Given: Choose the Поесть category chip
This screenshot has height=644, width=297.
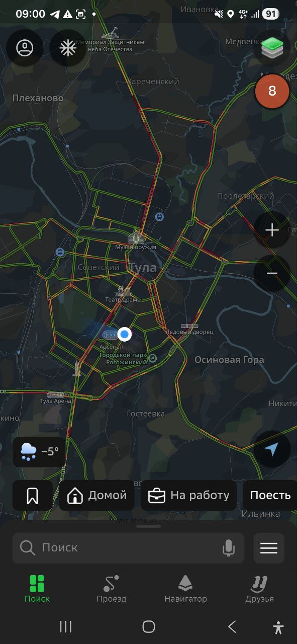Looking at the screenshot, I should click(270, 496).
